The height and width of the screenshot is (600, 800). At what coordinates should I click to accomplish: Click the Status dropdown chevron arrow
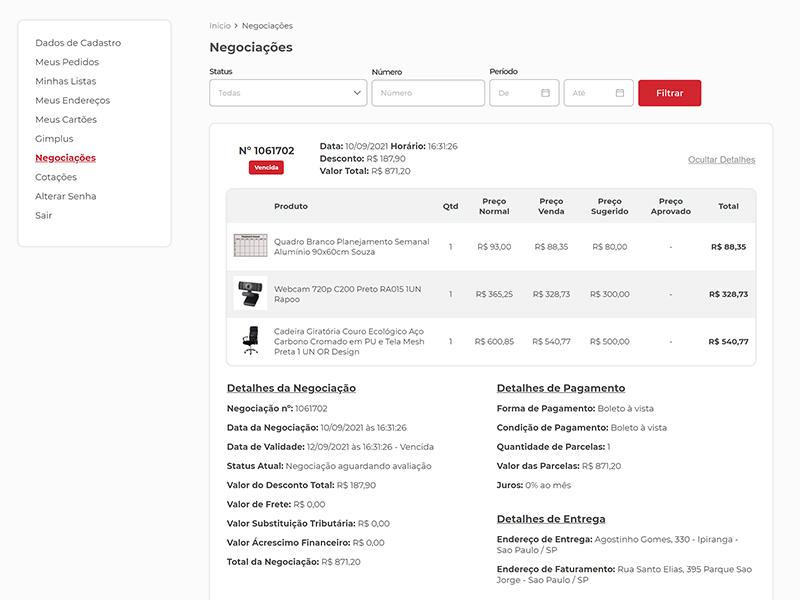[x=358, y=93]
